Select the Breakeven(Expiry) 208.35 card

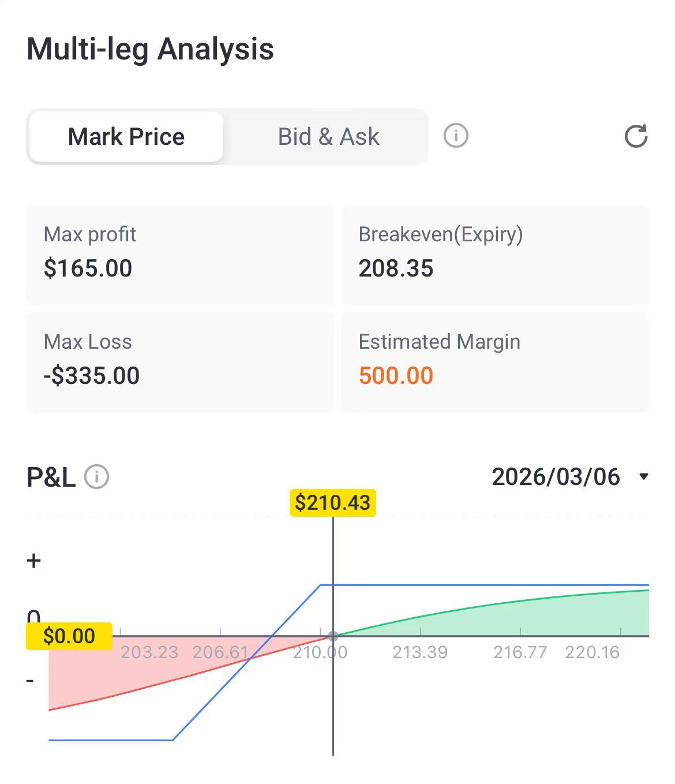coord(495,254)
